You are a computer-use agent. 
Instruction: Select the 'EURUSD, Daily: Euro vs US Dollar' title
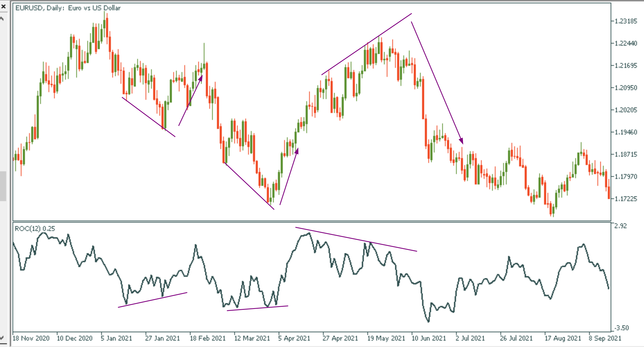68,8
